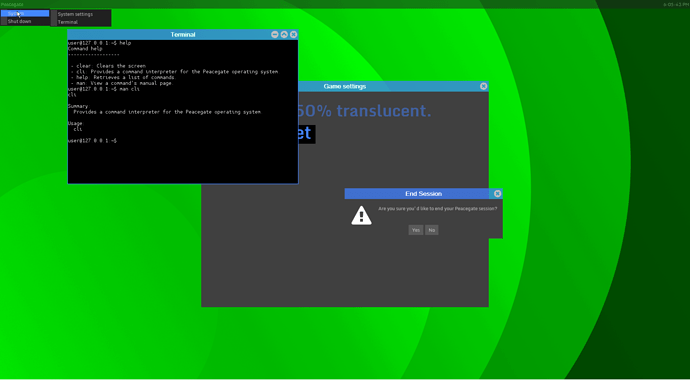Click the warning triangle icon in End Session
The image size is (690, 388).
[x=361, y=216]
